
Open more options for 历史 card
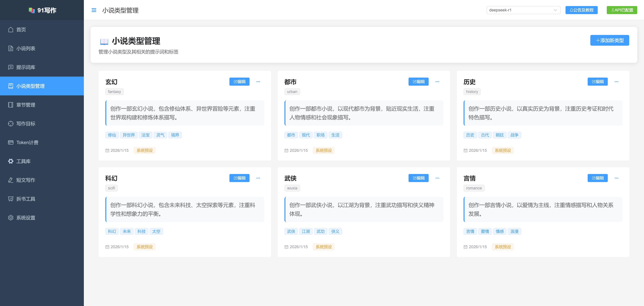pyautogui.click(x=616, y=82)
